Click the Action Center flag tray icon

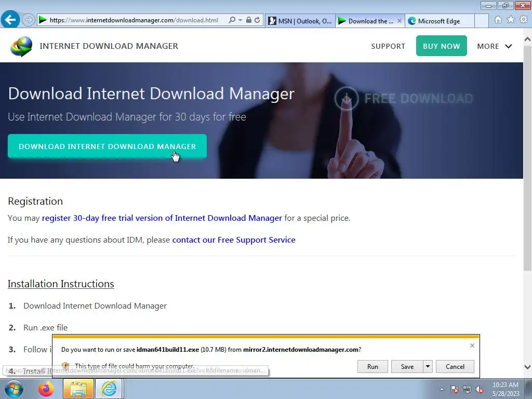coord(455,389)
